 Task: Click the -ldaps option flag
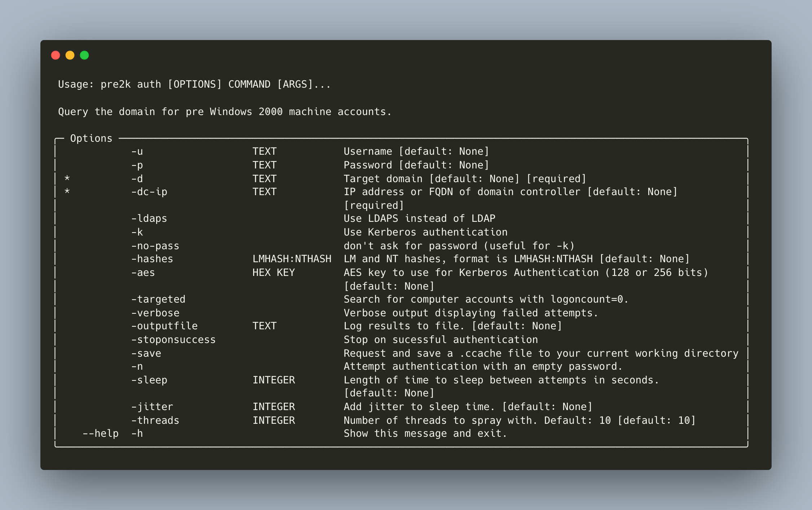pyautogui.click(x=149, y=218)
